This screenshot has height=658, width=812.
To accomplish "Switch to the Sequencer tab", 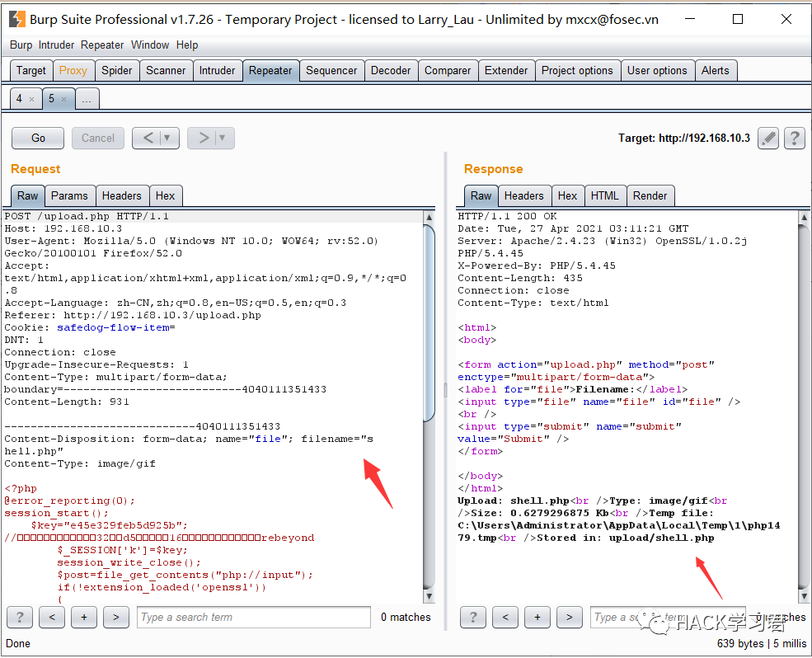I will coord(331,70).
